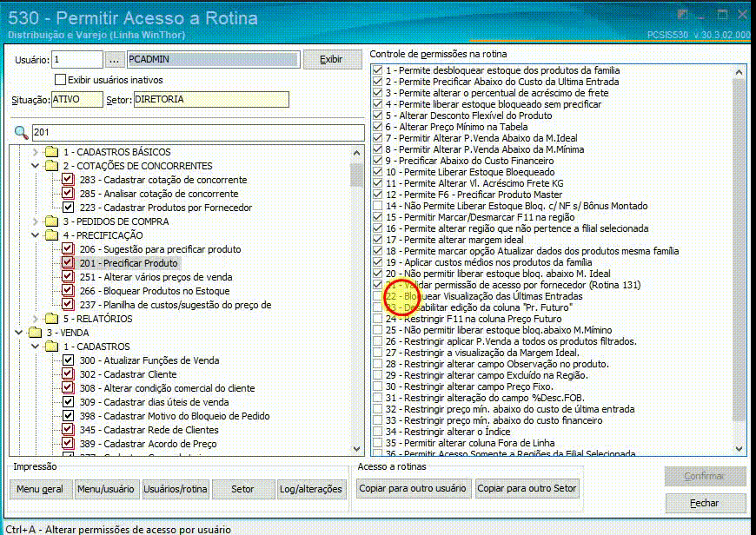Screen dimensions: 756x535
Task: Toggle routine 206 Sugestão para precificar checkbox
Action: point(68,249)
